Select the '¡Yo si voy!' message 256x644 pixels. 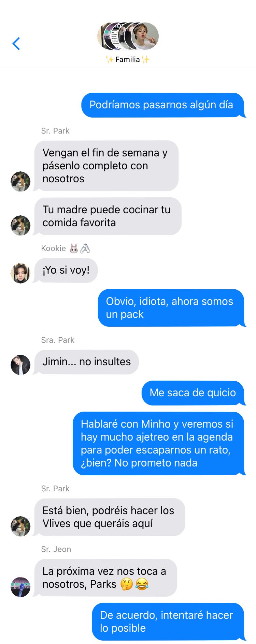pyautogui.click(x=66, y=270)
